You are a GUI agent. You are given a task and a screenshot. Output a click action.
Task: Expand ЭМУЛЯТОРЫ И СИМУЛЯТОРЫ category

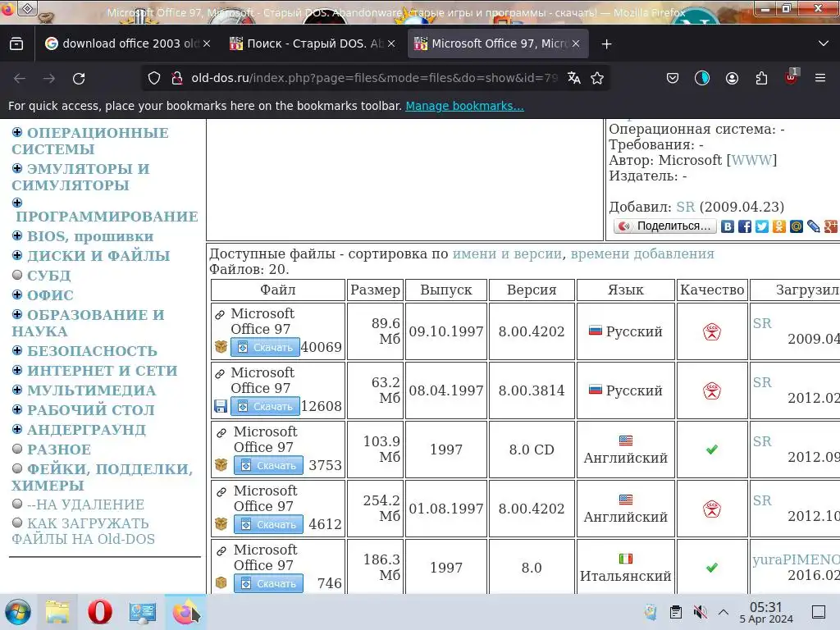pyautogui.click(x=17, y=168)
